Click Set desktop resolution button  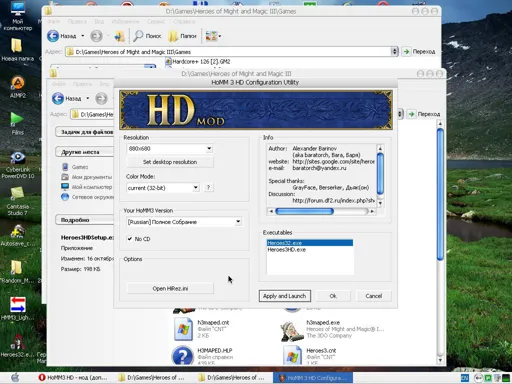pos(170,162)
